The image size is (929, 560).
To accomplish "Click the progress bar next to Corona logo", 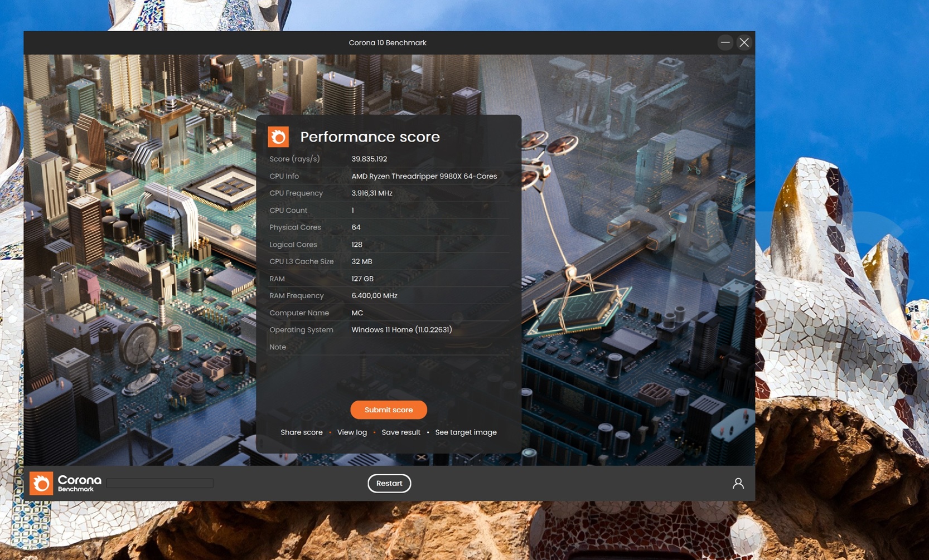I will click(159, 483).
